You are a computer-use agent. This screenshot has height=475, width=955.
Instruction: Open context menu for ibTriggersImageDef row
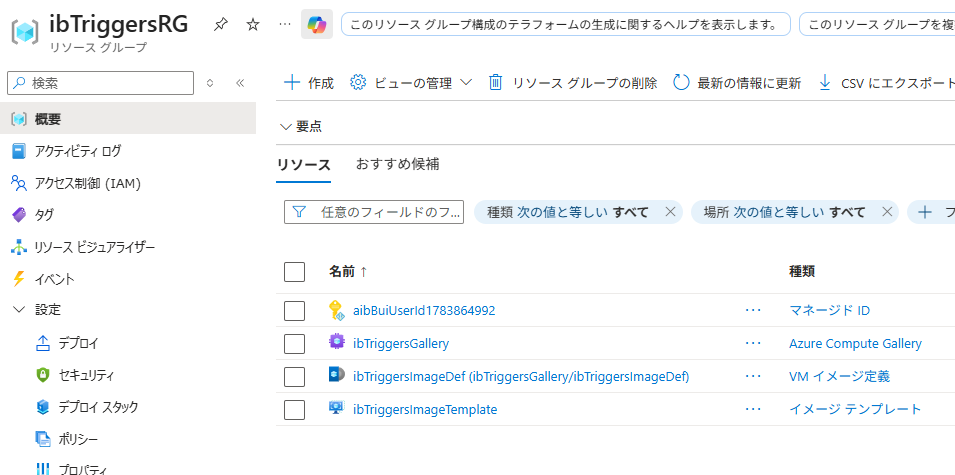(753, 376)
